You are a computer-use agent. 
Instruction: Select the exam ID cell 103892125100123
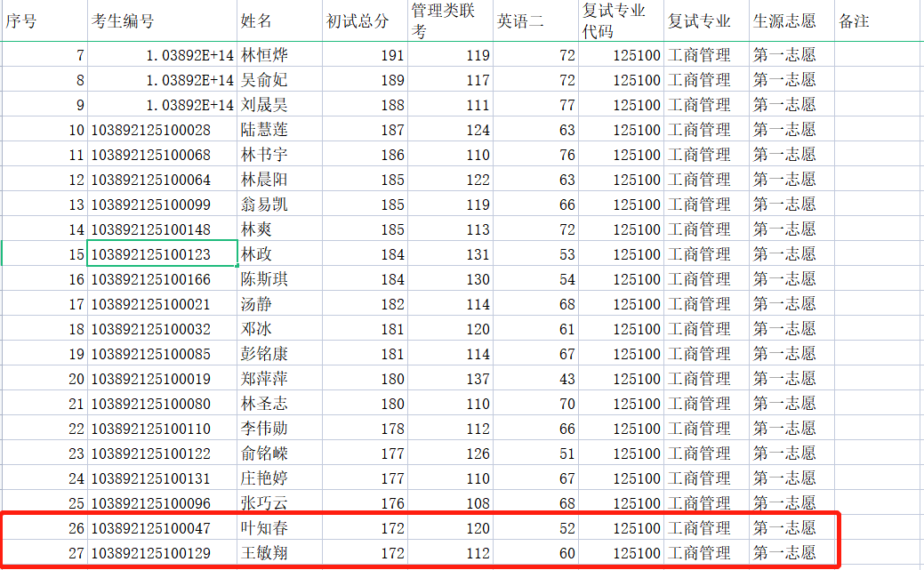162,254
